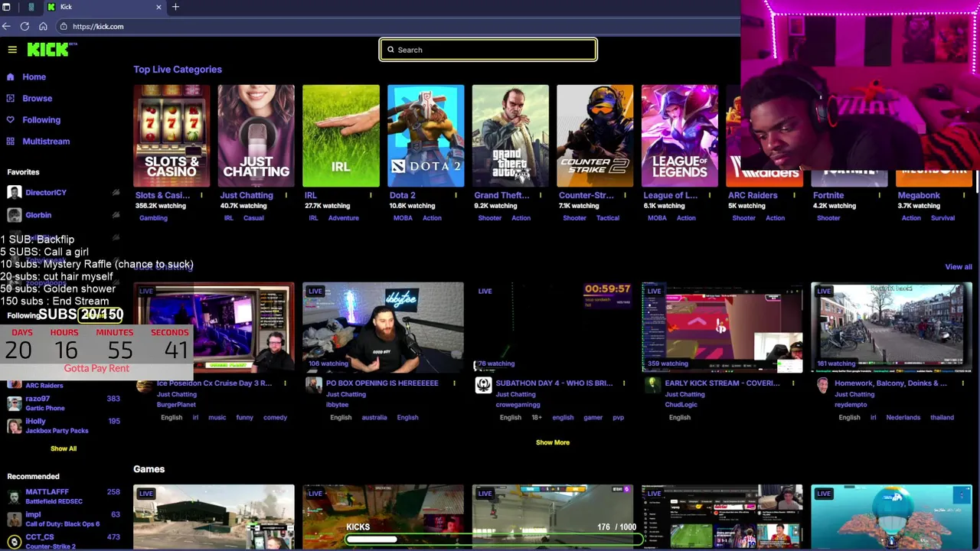Show all followed channels
The height and width of the screenshot is (551, 980).
[64, 448]
